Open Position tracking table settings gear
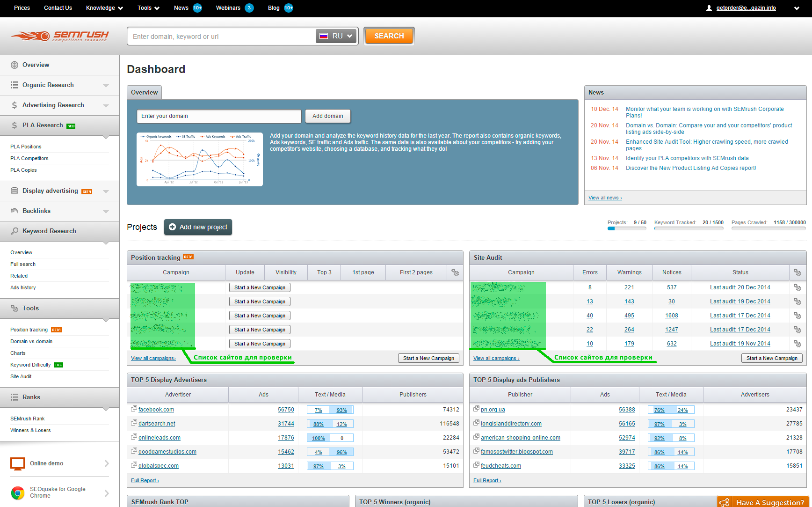 [x=455, y=272]
